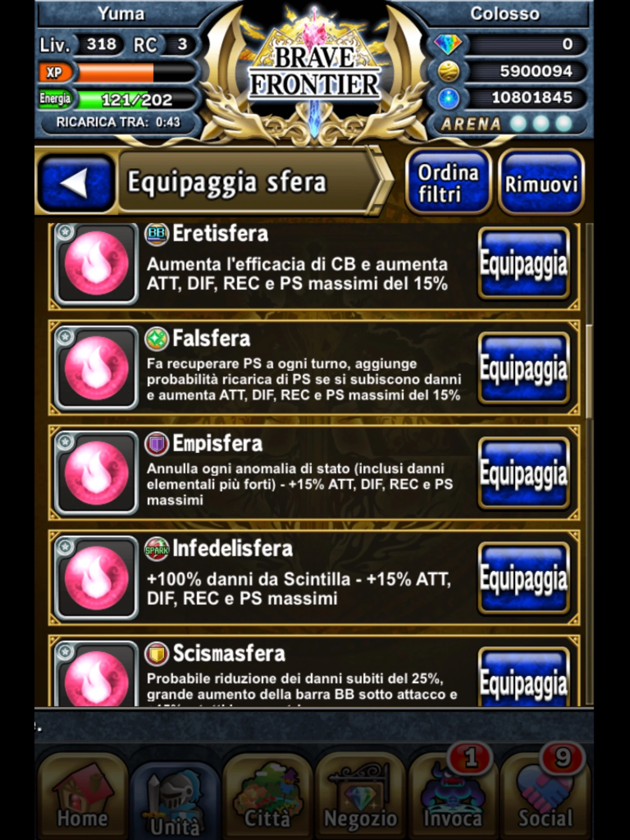This screenshot has height=840, width=630.
Task: Tap the gold Zel coin icon
Action: click(x=448, y=71)
